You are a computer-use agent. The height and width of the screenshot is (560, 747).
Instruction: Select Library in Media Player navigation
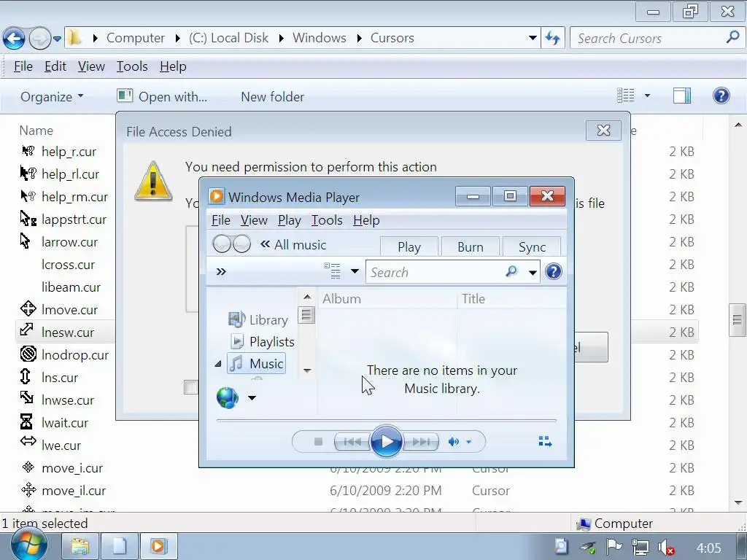click(258, 319)
